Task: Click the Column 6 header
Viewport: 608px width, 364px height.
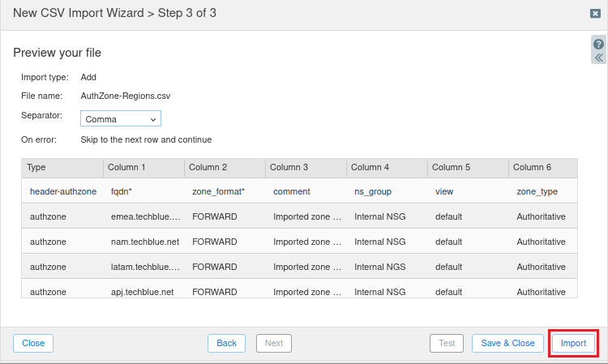Action: (x=542, y=167)
